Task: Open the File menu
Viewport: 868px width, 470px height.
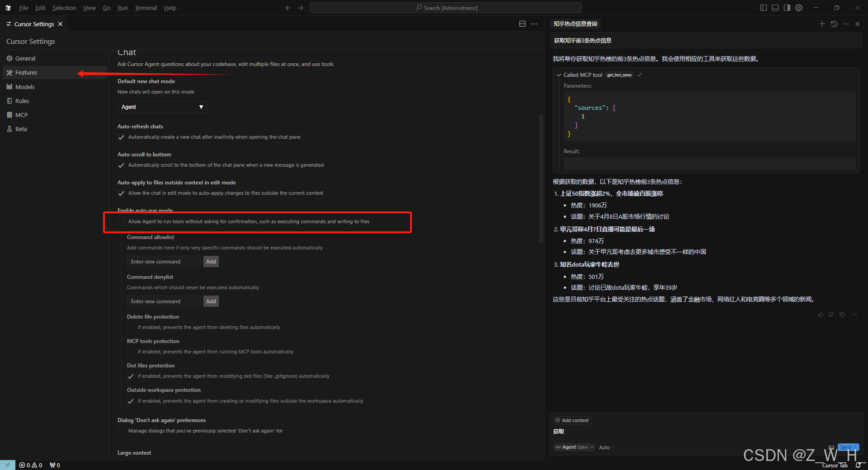Action: 24,8
